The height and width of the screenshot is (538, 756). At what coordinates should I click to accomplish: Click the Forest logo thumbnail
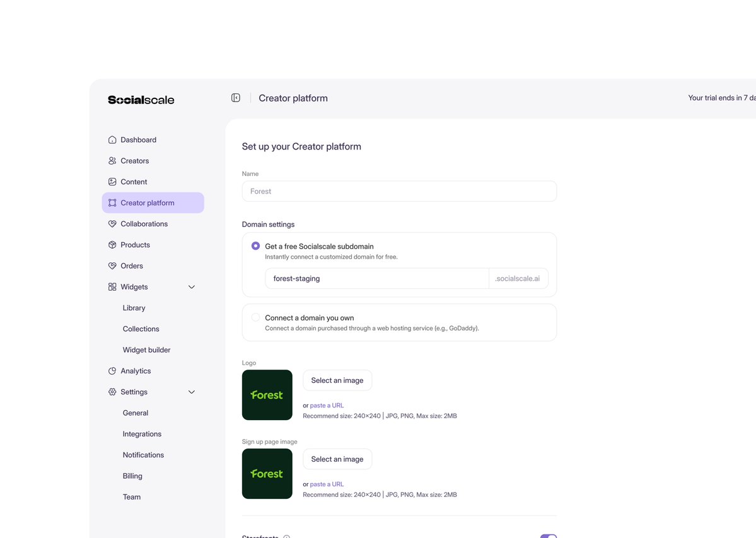tap(267, 395)
